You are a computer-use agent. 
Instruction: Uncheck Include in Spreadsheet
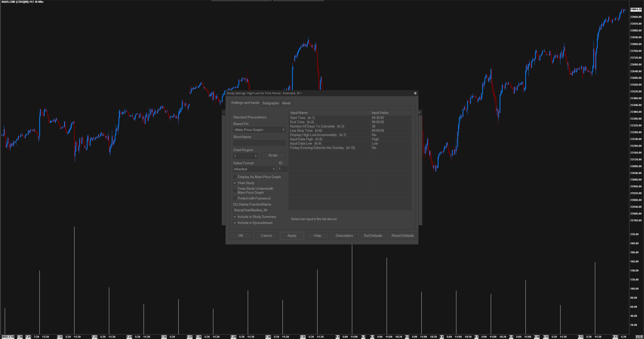[235, 223]
